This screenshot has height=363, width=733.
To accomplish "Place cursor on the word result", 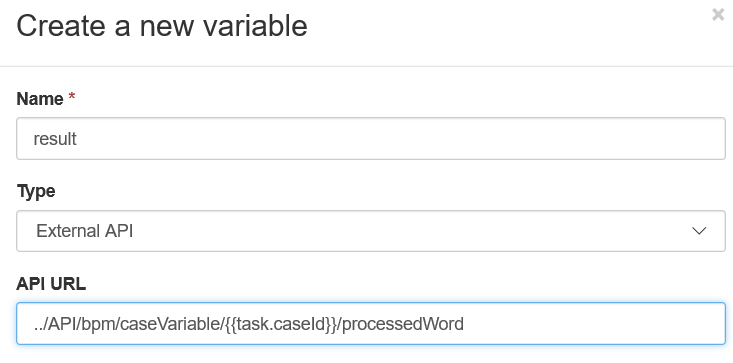I will point(55,139).
